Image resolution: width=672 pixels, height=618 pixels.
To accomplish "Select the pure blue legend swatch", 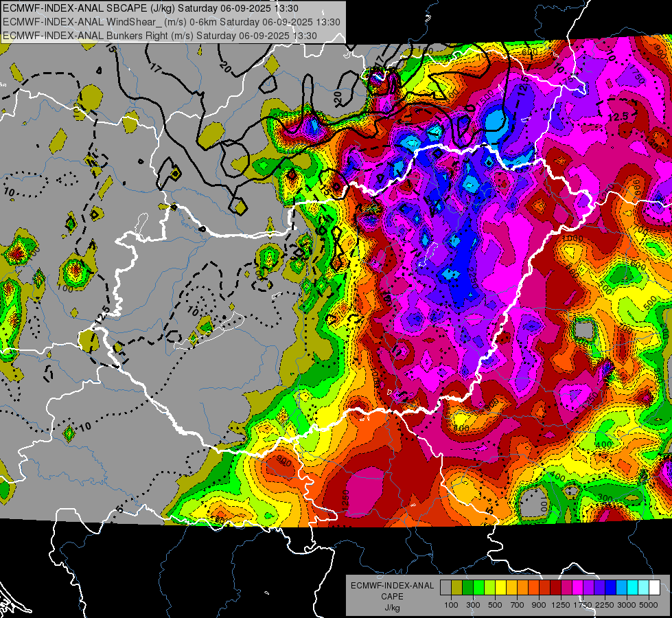I will pyautogui.click(x=610, y=588).
